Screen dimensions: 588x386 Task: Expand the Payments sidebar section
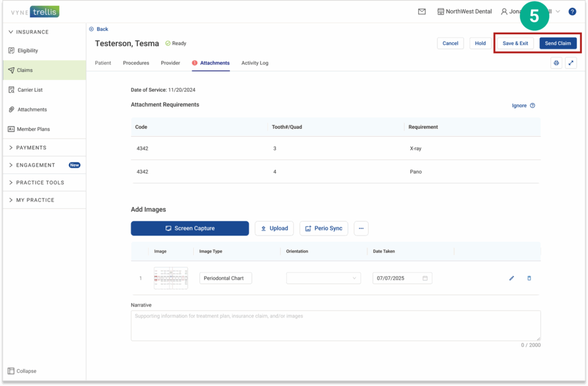31,148
